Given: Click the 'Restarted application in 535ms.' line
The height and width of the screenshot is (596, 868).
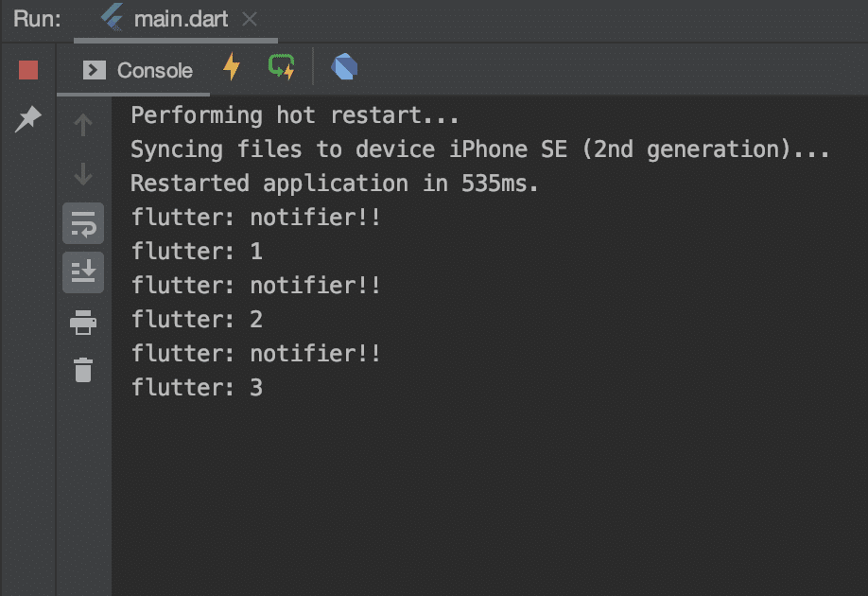Looking at the screenshot, I should pyautogui.click(x=335, y=184).
